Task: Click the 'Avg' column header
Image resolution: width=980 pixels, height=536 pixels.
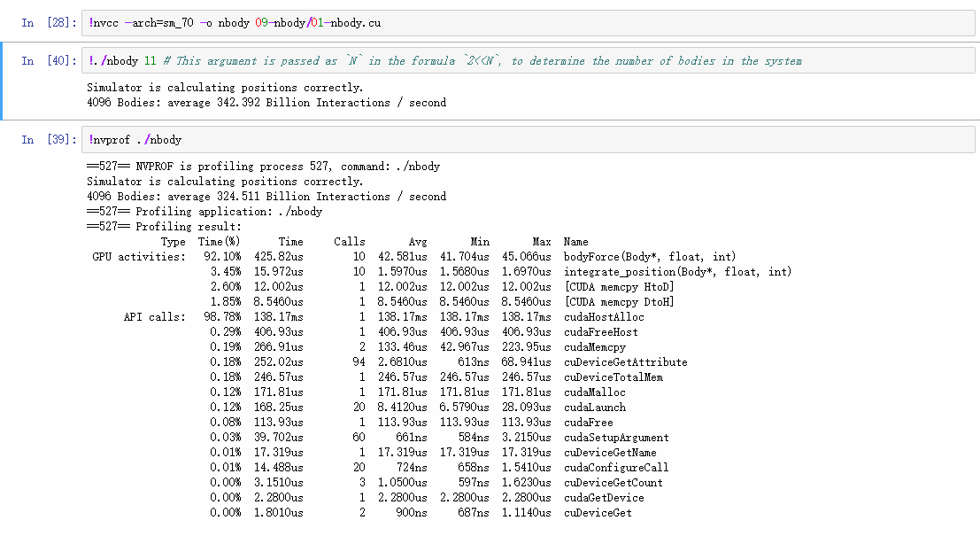Action: (418, 242)
